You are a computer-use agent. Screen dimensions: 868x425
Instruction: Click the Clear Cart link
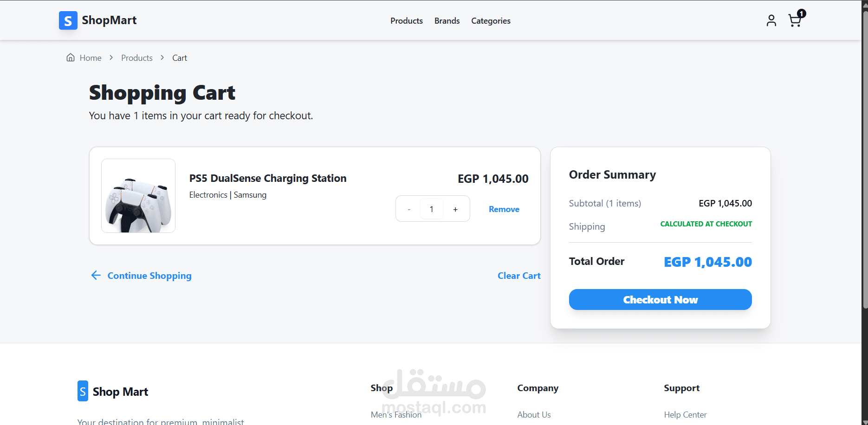[519, 276]
